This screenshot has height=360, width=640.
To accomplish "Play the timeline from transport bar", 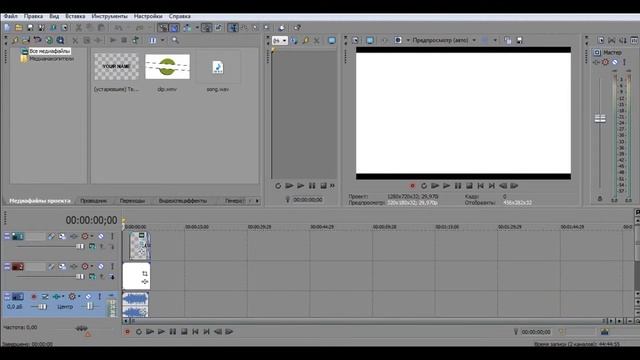I will pos(161,332).
